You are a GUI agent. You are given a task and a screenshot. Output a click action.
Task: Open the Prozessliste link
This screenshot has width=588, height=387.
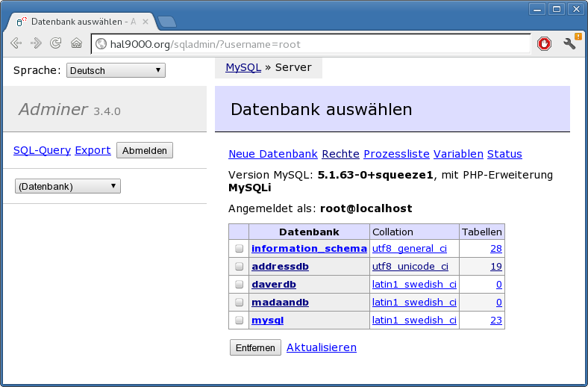[396, 154]
